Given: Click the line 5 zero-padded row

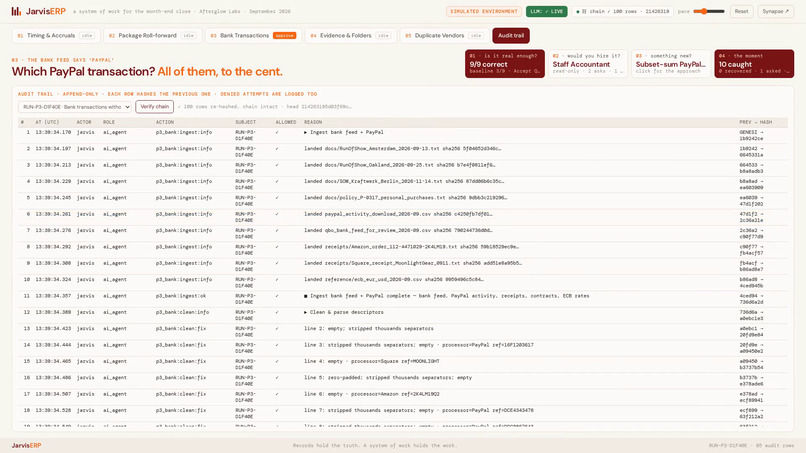Looking at the screenshot, I should tap(403, 380).
